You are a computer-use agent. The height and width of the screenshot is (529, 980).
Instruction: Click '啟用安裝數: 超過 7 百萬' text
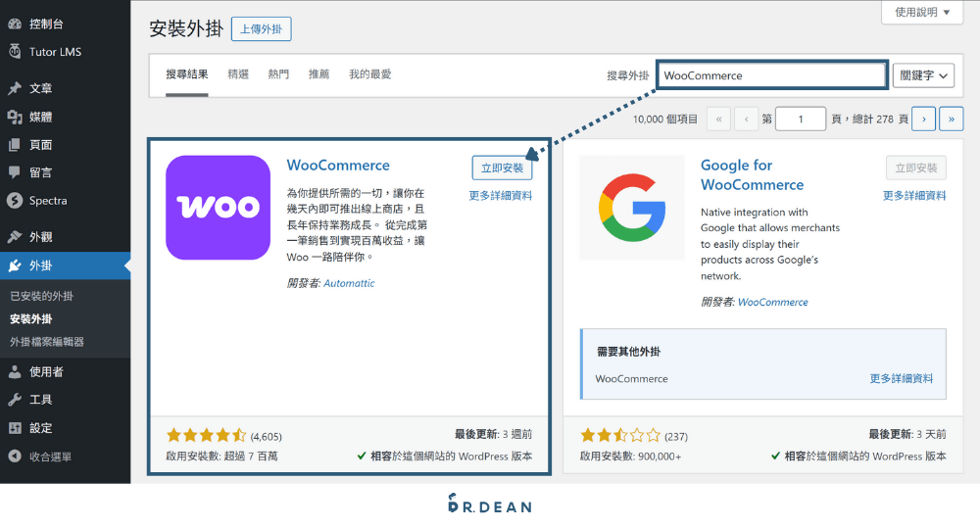tap(221, 457)
